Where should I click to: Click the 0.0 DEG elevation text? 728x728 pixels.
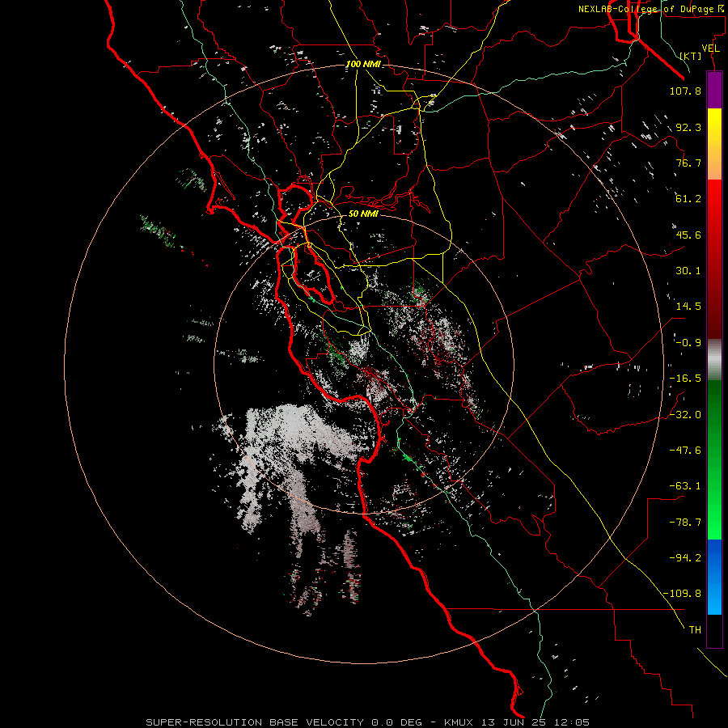coord(397,722)
